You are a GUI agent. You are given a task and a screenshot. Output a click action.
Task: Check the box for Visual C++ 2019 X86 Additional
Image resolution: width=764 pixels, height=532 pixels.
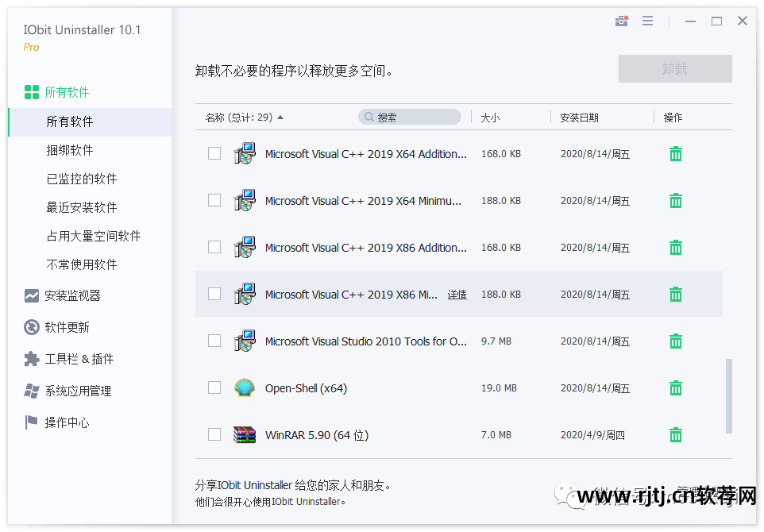click(x=214, y=247)
